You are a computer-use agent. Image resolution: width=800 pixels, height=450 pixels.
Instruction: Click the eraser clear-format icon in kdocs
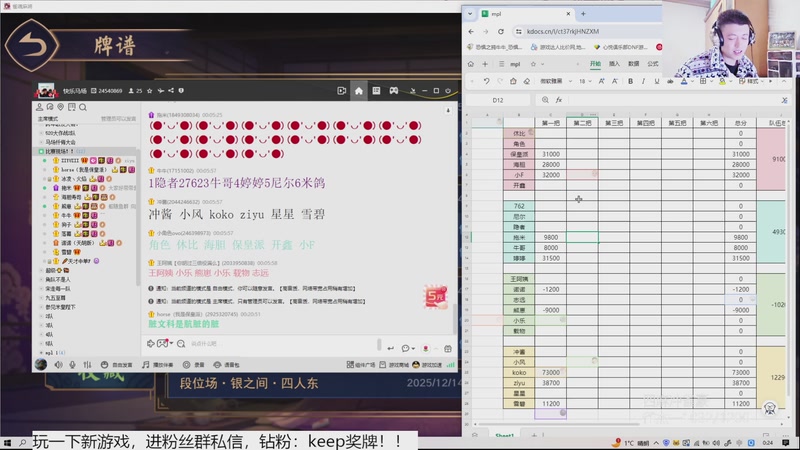click(527, 81)
